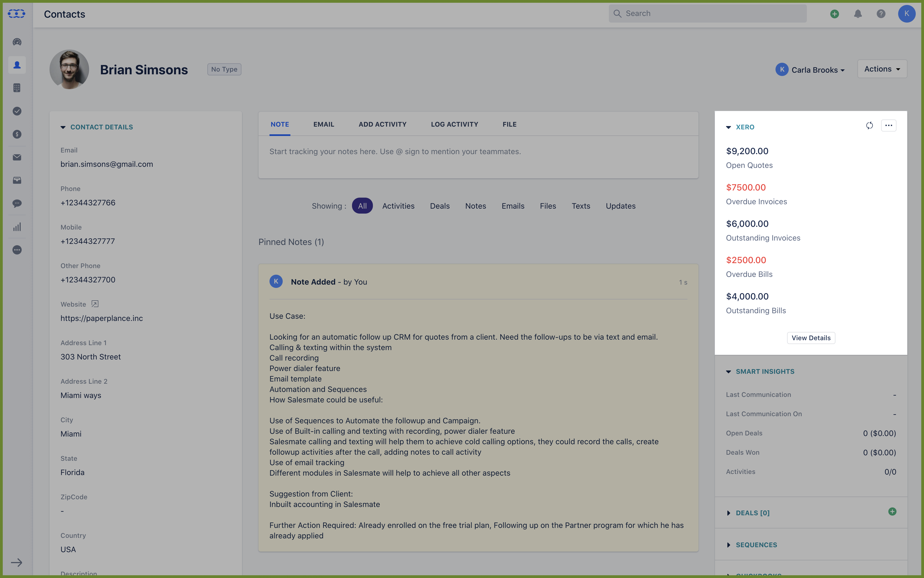Click the $9,200.00 Open Quotes amount

(x=747, y=151)
